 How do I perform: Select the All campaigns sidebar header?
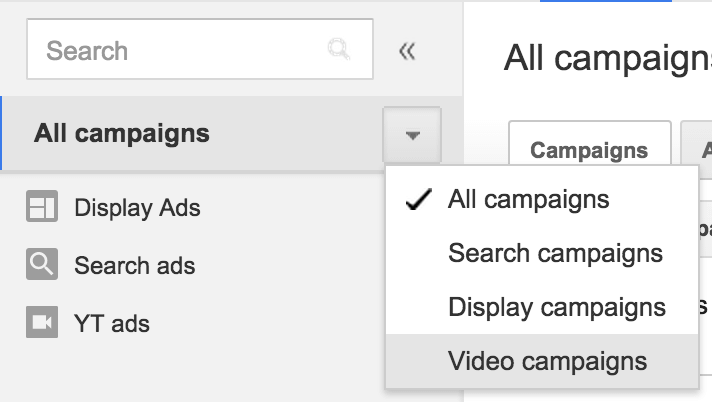pos(122,133)
